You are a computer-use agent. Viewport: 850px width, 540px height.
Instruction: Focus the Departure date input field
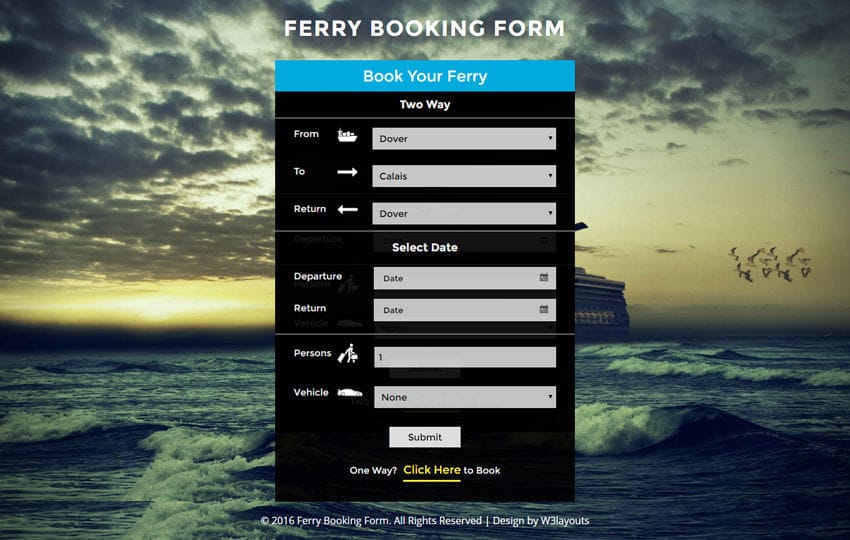pyautogui.click(x=465, y=278)
